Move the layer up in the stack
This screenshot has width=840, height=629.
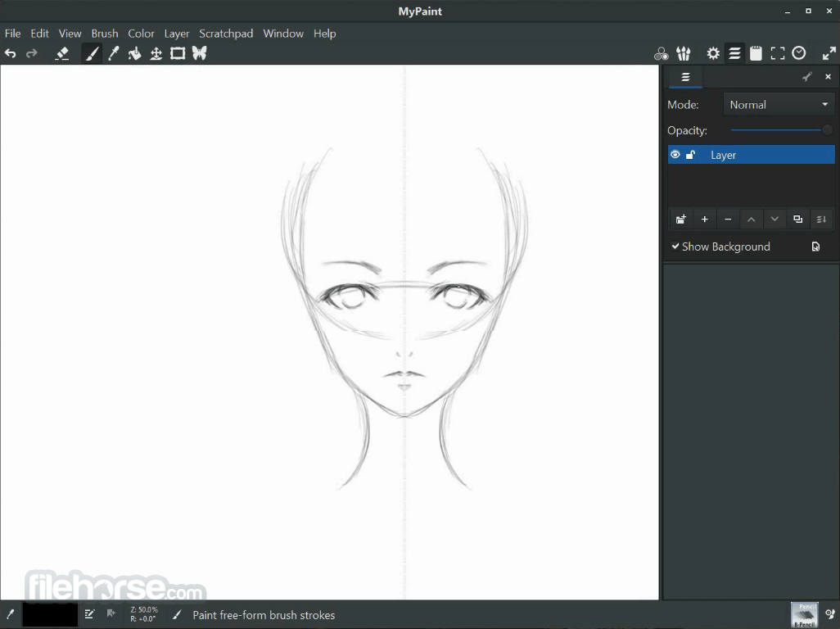click(751, 219)
